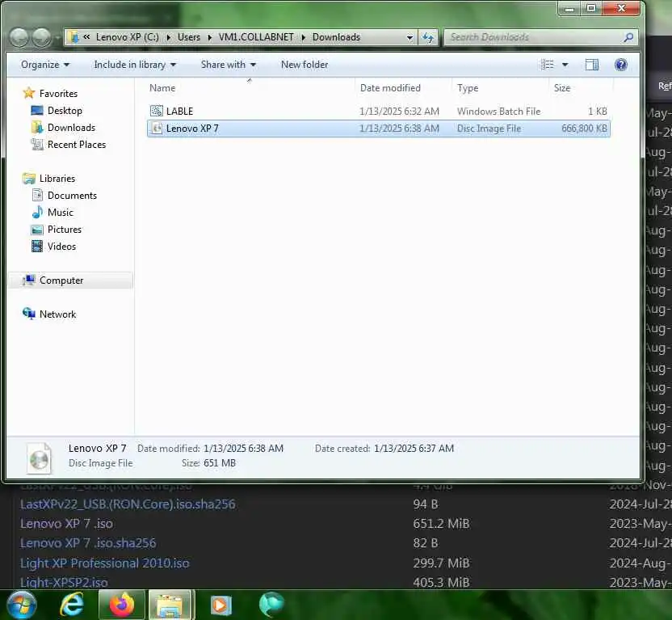The width and height of the screenshot is (672, 620).
Task: Sort files by Type column
Action: click(468, 88)
